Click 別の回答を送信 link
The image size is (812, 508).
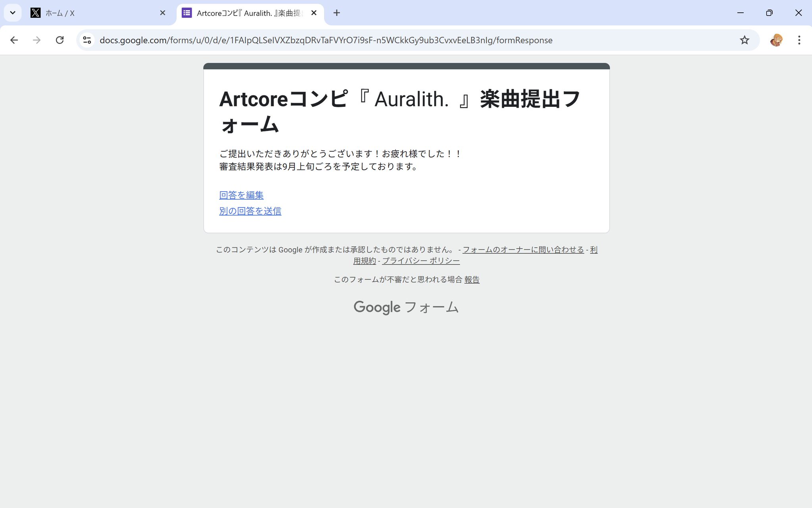click(x=250, y=211)
